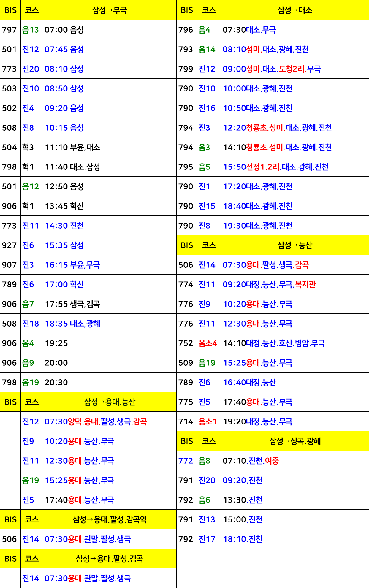Click BIS number 752
The image size is (369, 588).
[x=186, y=343]
